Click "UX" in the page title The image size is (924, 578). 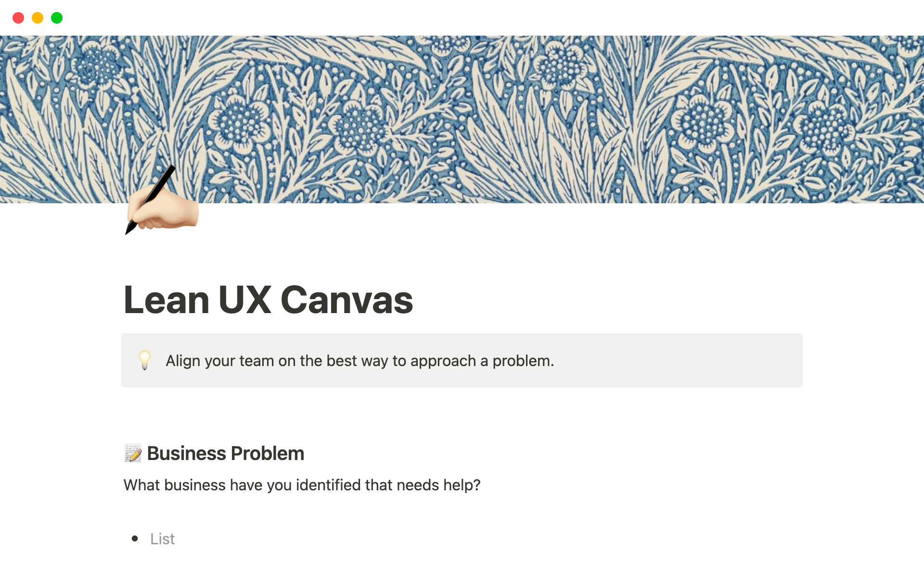click(x=244, y=300)
